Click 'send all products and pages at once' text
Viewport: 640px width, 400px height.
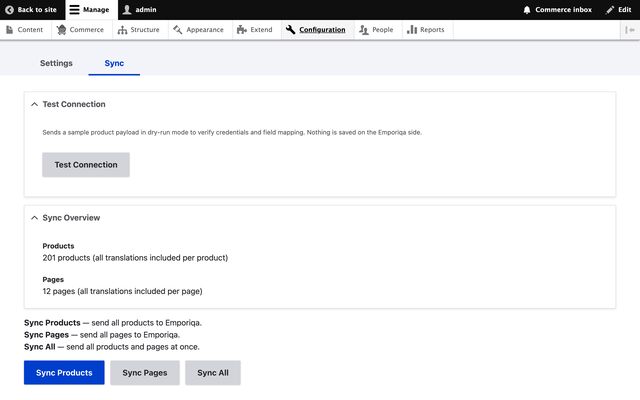pos(133,347)
